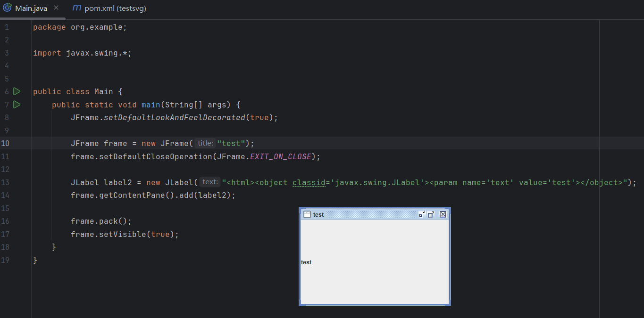This screenshot has height=318, width=644.
Task: Click the test window title text
Action: pos(318,214)
